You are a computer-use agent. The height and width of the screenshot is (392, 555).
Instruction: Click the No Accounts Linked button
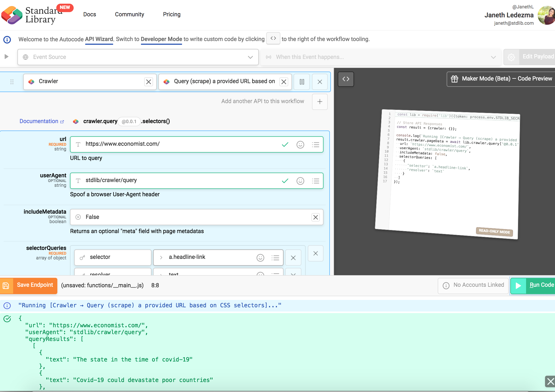coord(473,285)
